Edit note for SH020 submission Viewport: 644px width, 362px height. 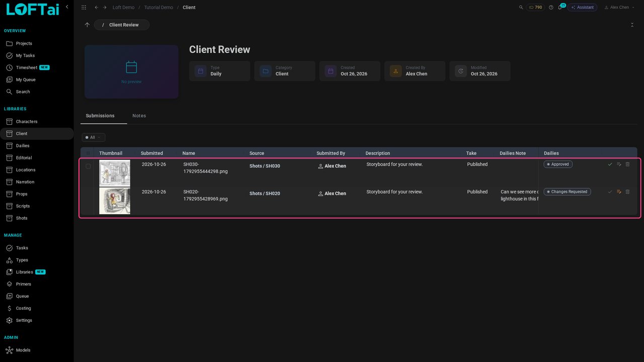[x=619, y=192]
